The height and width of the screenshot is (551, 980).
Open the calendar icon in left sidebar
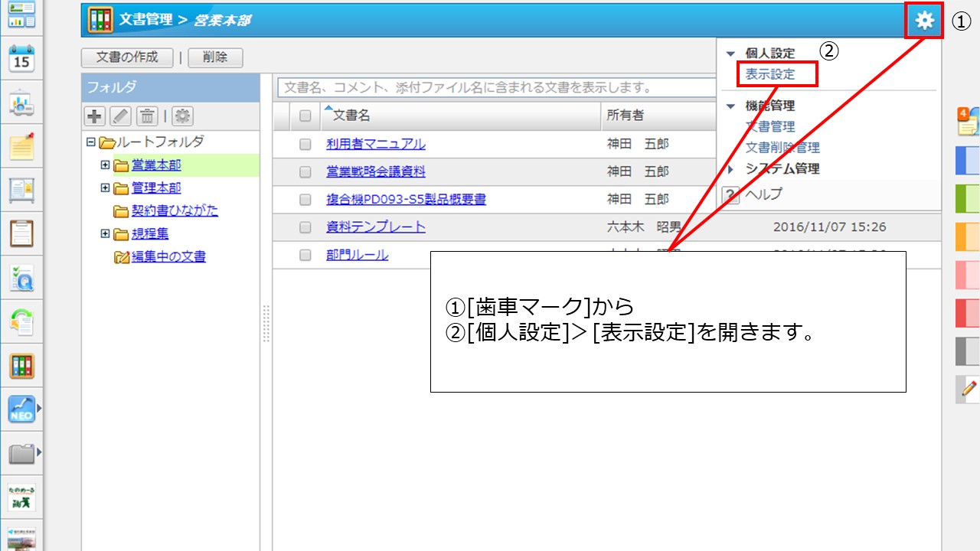(21, 57)
